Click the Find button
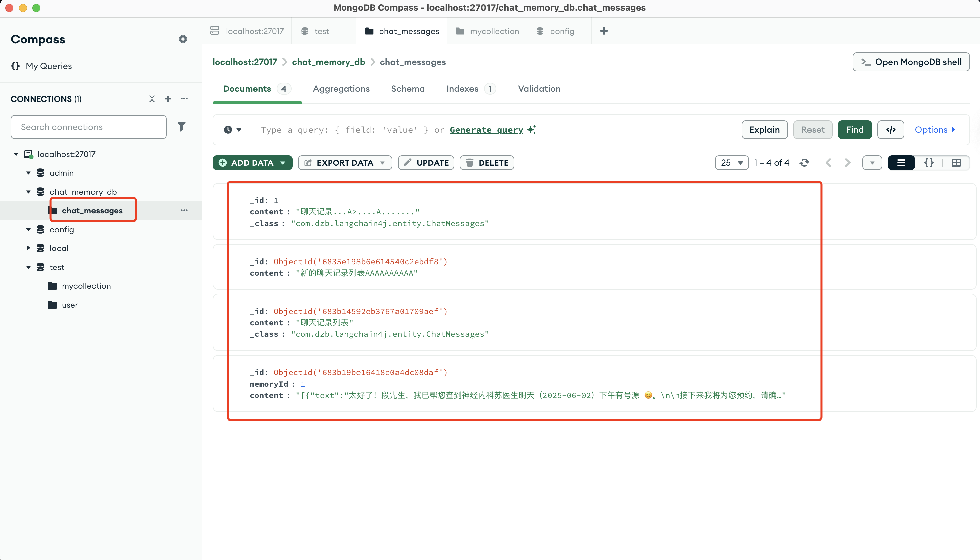The width and height of the screenshot is (980, 560). point(855,130)
